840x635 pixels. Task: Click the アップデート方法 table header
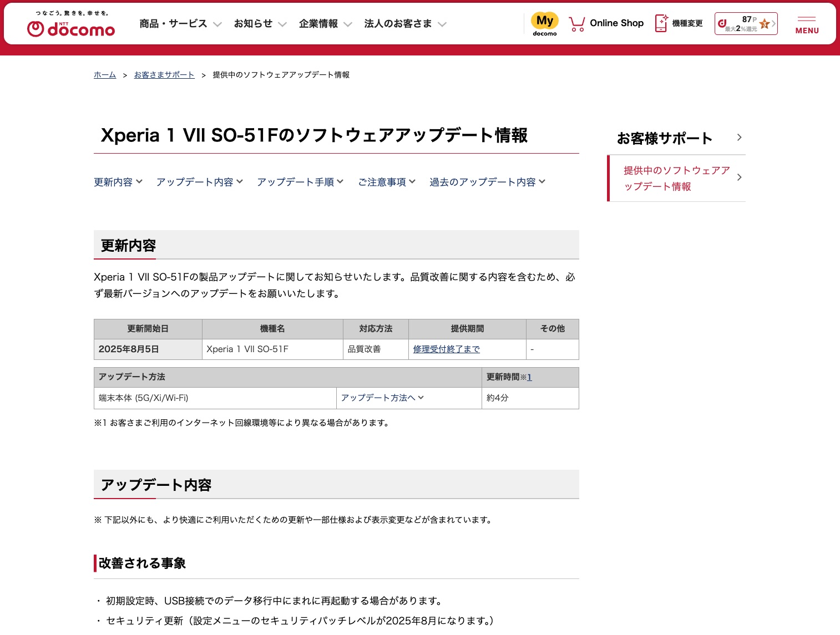coord(288,377)
